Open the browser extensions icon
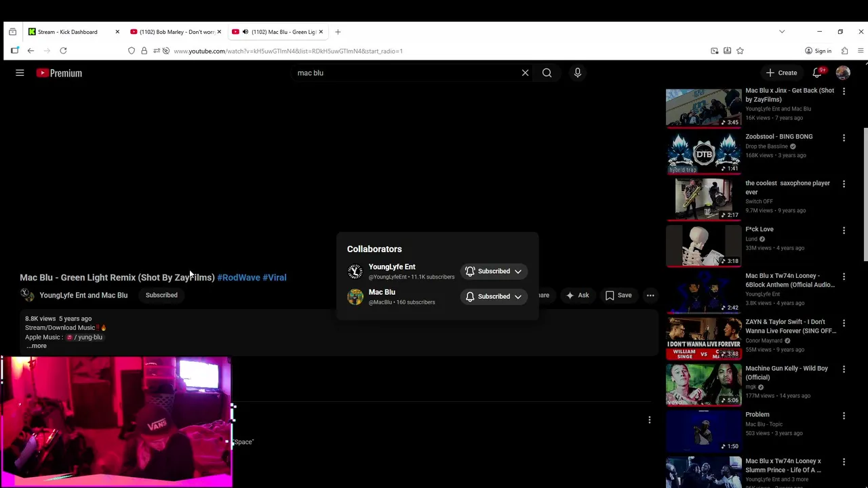The image size is (868, 488). tap(844, 51)
